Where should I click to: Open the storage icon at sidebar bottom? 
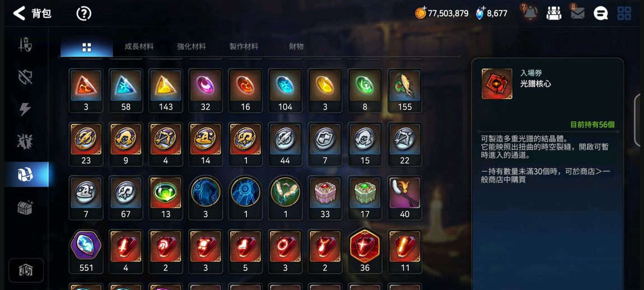(26, 270)
